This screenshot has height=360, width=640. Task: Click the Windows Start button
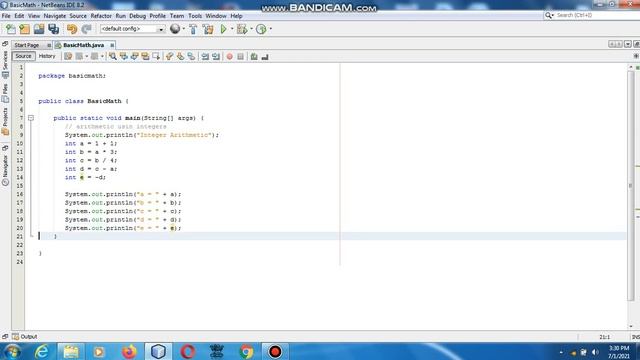click(13, 351)
